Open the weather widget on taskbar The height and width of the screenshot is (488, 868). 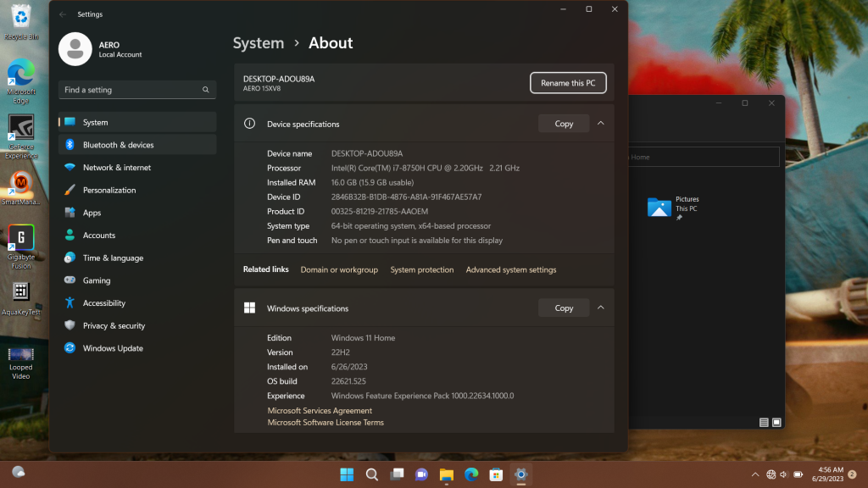[19, 473]
